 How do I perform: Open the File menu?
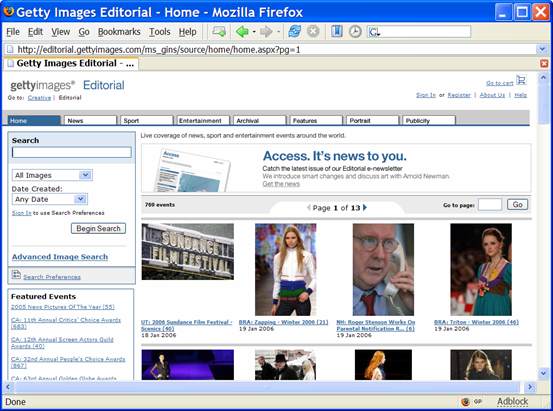tap(13, 32)
